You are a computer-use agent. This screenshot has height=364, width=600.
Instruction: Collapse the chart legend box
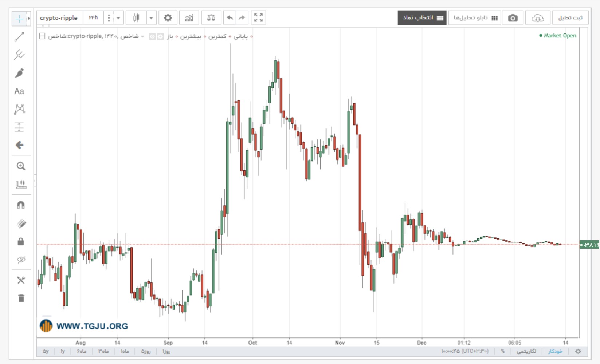42,36
